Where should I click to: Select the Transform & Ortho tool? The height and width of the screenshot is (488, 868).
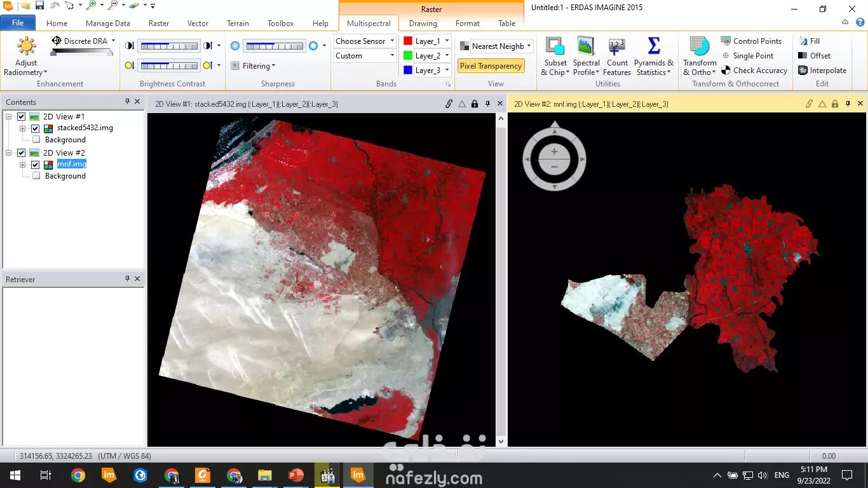[x=699, y=55]
